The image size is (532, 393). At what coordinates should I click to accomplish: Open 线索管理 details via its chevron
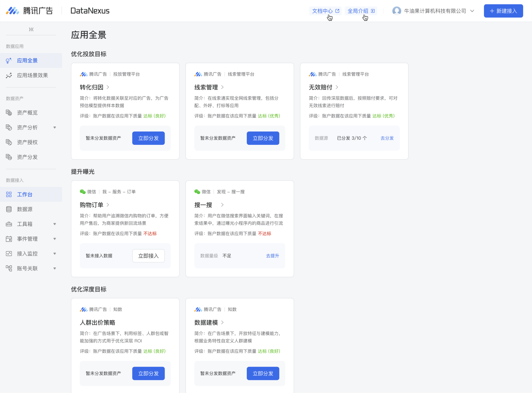(222, 87)
